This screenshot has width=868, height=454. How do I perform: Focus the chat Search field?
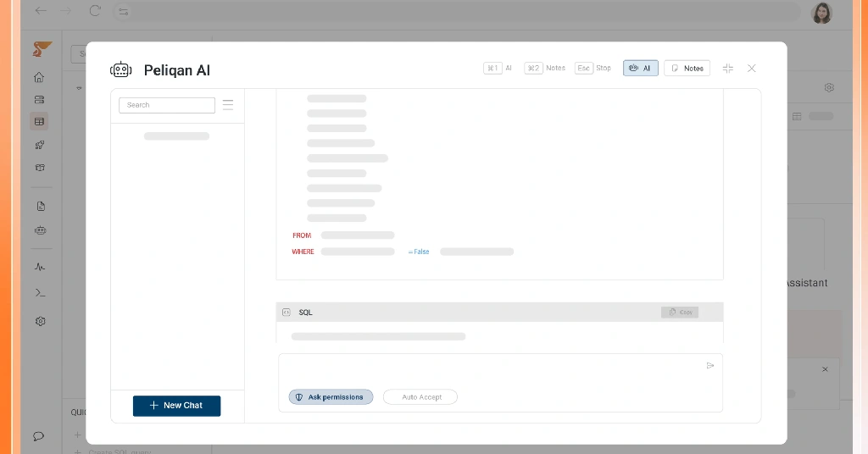(167, 105)
